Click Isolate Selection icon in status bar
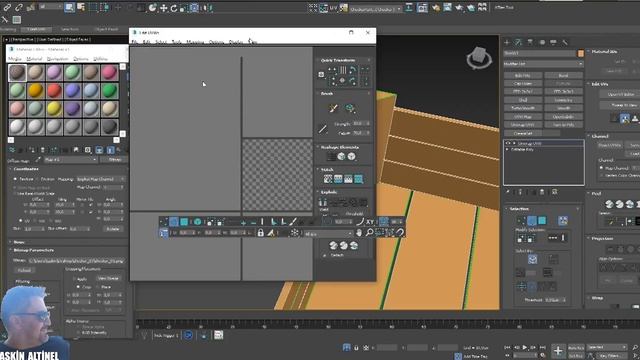The width and height of the screenshot is (640, 360). click(347, 347)
